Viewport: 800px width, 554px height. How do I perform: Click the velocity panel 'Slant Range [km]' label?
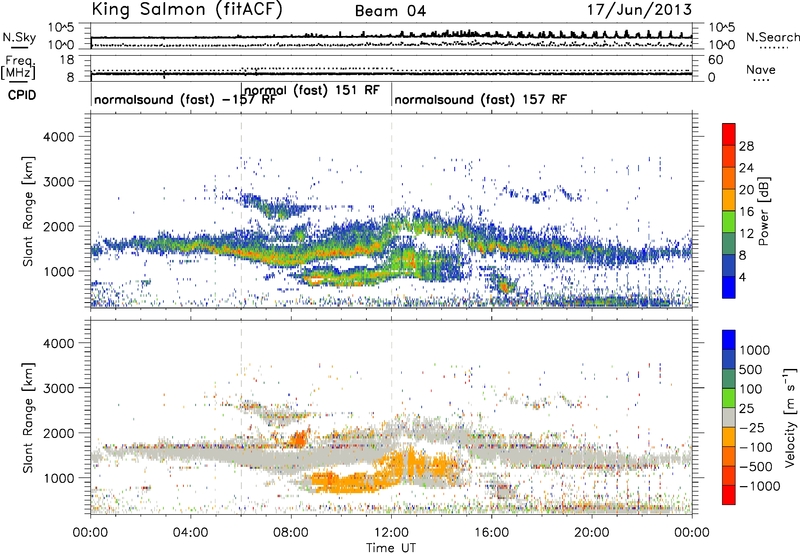[28, 418]
